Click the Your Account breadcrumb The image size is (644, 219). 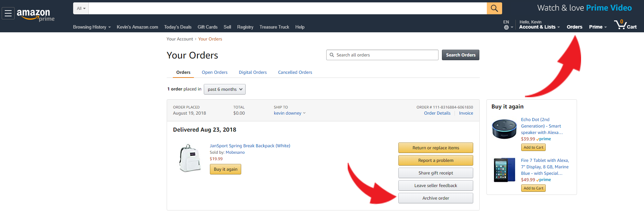(x=180, y=39)
